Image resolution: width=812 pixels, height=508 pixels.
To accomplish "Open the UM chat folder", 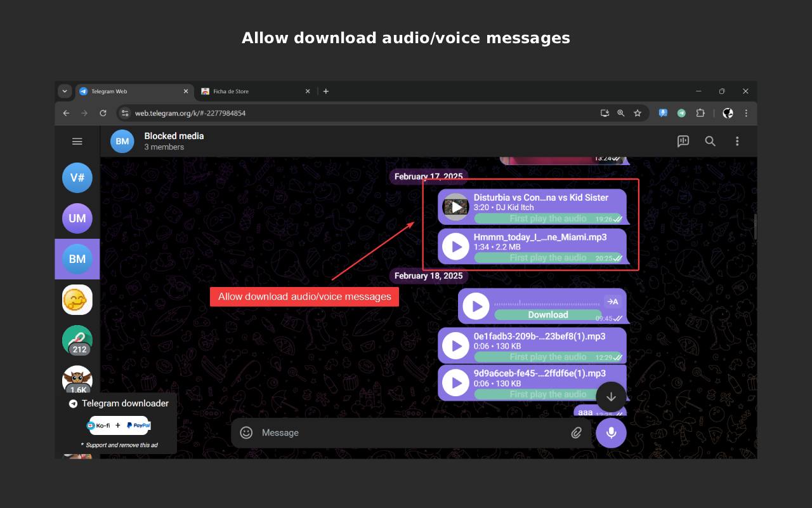I will click(x=77, y=218).
